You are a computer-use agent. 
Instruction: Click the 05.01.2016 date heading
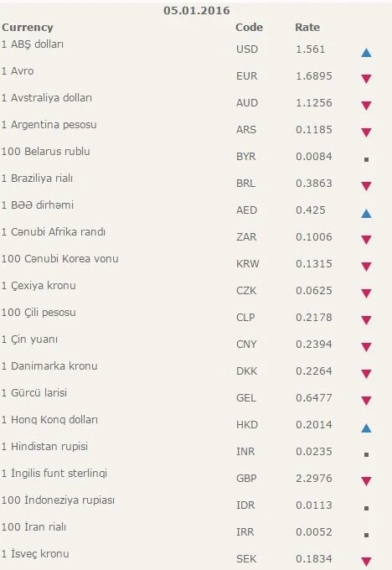[197, 11]
